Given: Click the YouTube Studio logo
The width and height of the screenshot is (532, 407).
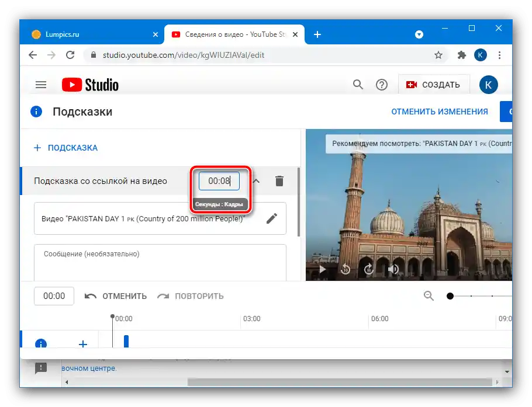Looking at the screenshot, I should 90,85.
